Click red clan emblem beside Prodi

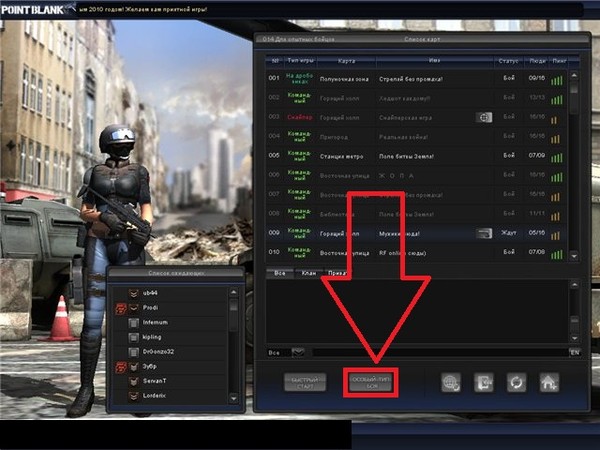coord(121,308)
